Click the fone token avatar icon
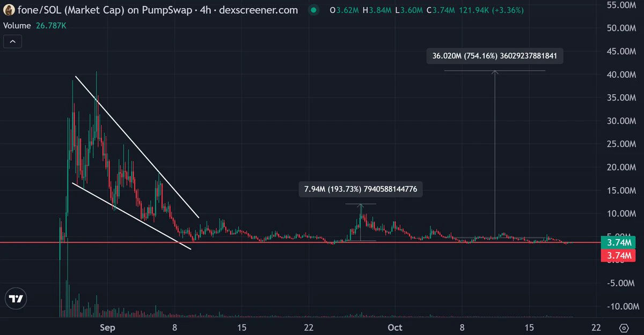 tap(9, 10)
